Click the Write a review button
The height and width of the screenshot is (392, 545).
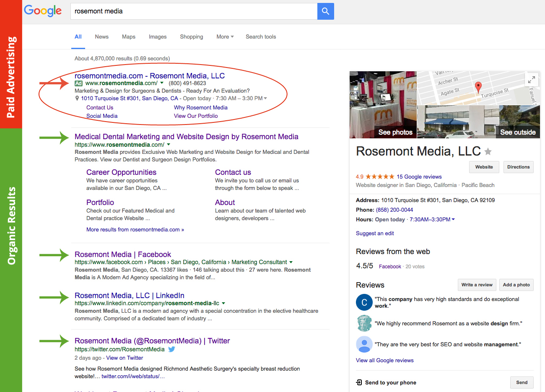477,285
